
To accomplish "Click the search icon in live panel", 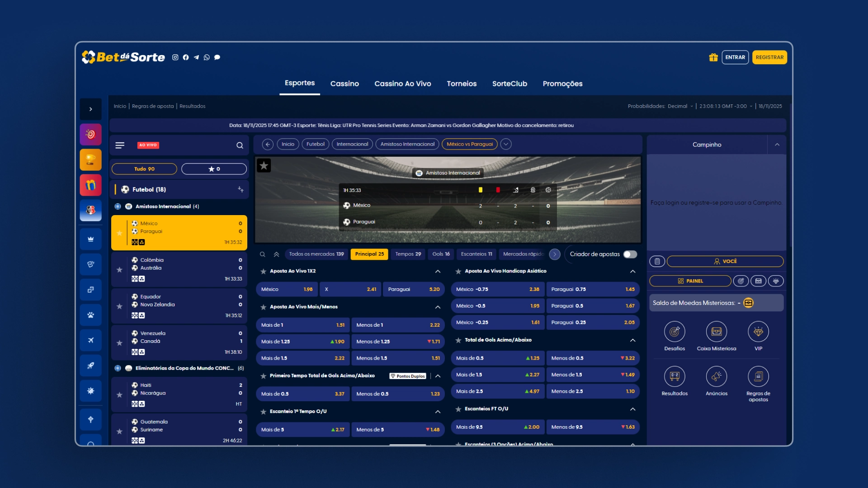I will click(x=240, y=145).
